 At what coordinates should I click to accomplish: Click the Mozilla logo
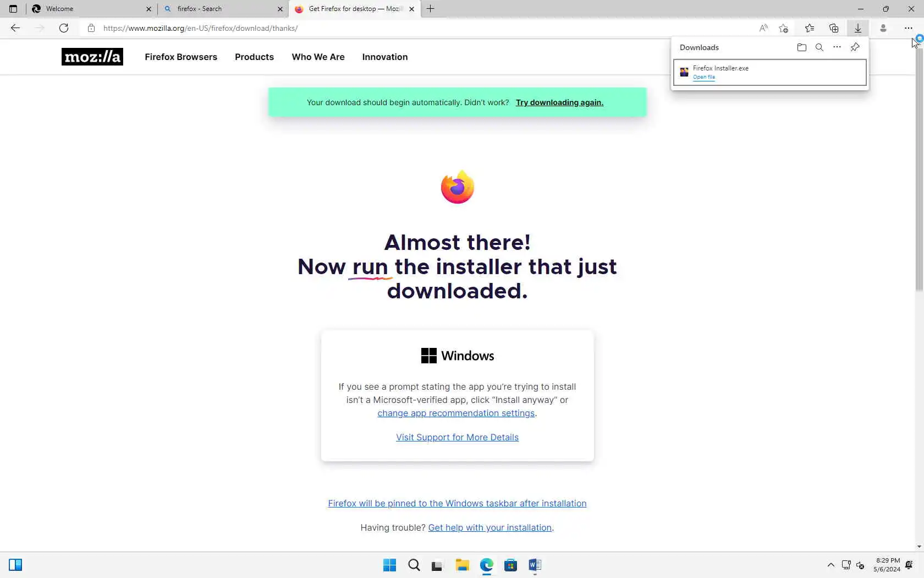pos(92,57)
